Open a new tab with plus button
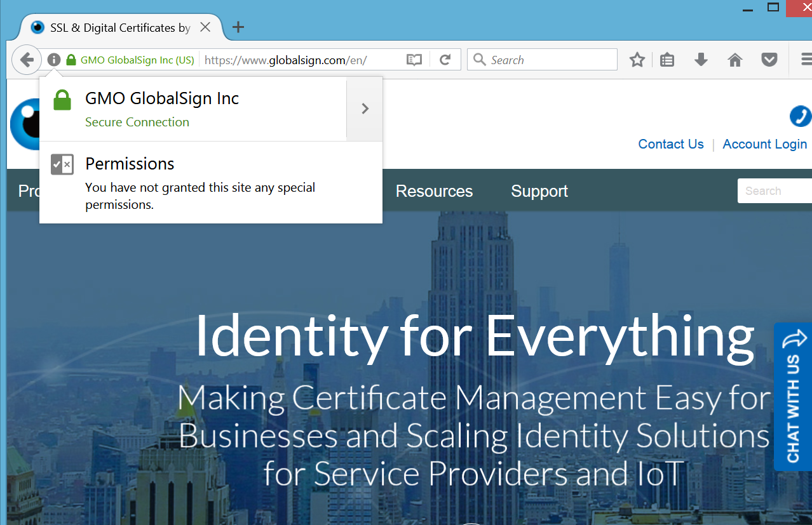This screenshot has width=812, height=525. 238,27
